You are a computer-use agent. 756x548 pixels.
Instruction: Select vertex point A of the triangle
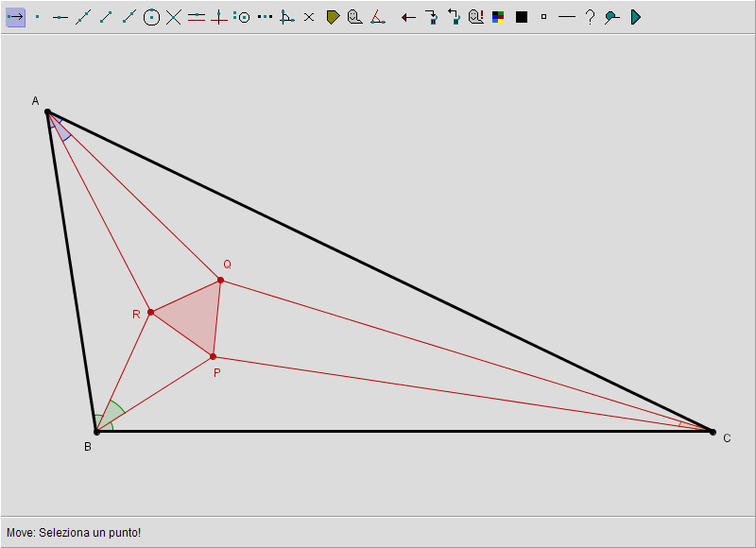[48, 111]
